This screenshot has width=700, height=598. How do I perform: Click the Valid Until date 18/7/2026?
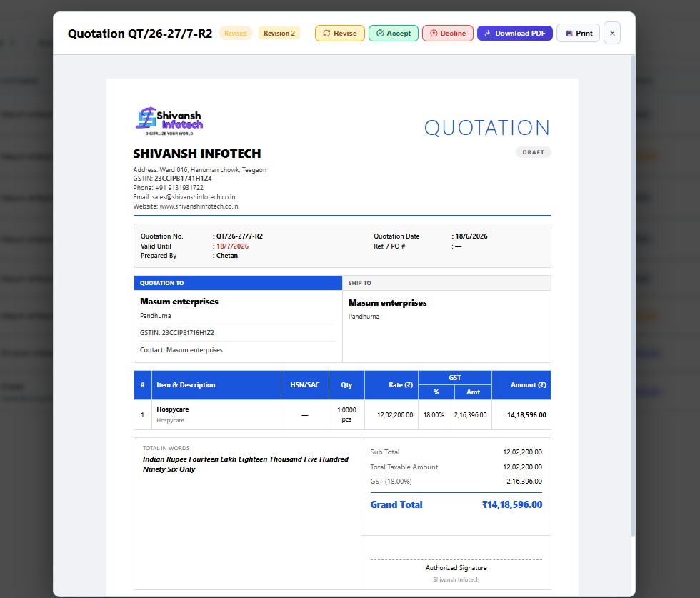(232, 246)
